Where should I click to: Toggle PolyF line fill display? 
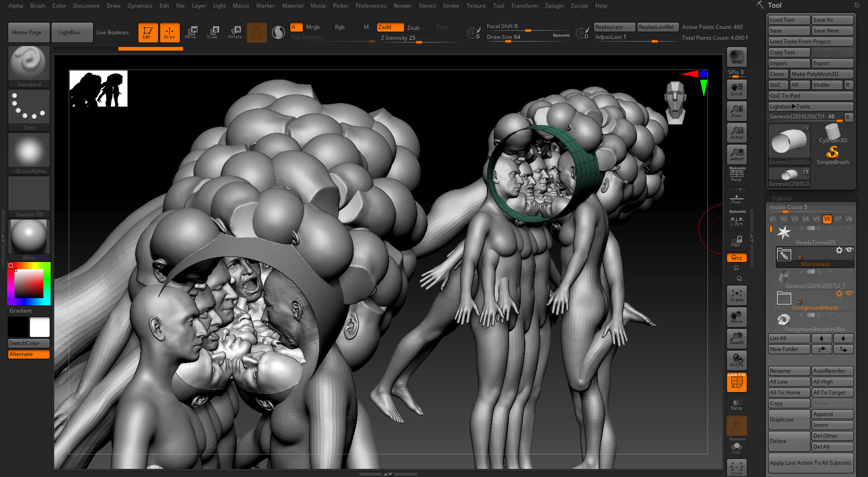[x=736, y=382]
